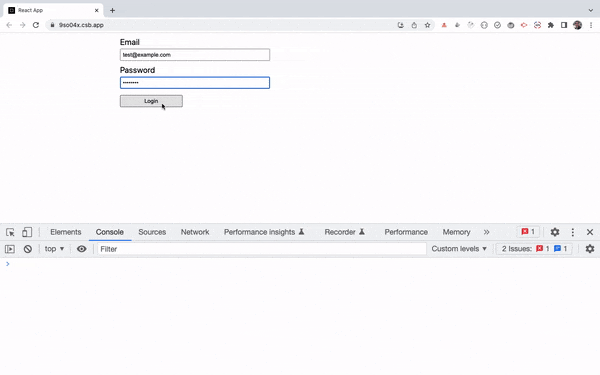The image size is (600, 375).
Task: Switch to the Memory tab
Action: click(x=457, y=232)
